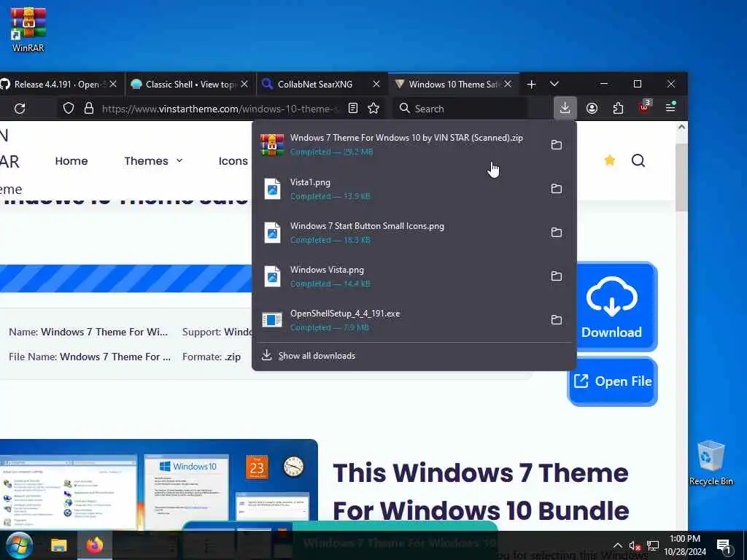Open the Extensions puzzle icon
Image resolution: width=747 pixels, height=560 pixels.
click(x=618, y=109)
